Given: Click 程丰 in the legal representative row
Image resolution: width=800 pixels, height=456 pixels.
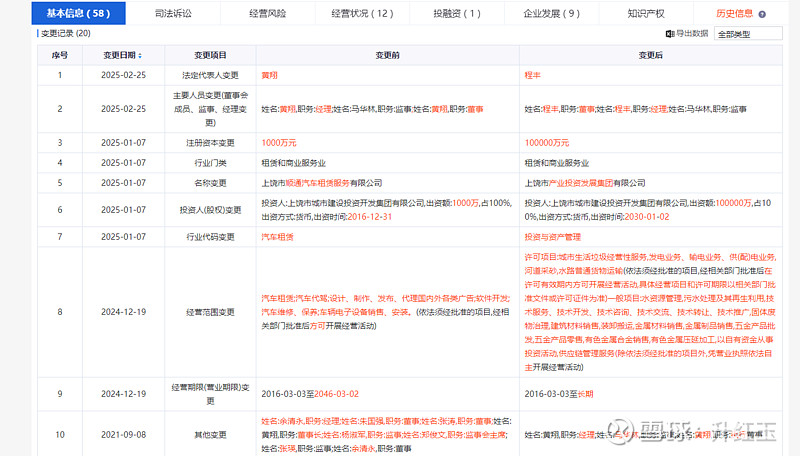Looking at the screenshot, I should [532, 75].
